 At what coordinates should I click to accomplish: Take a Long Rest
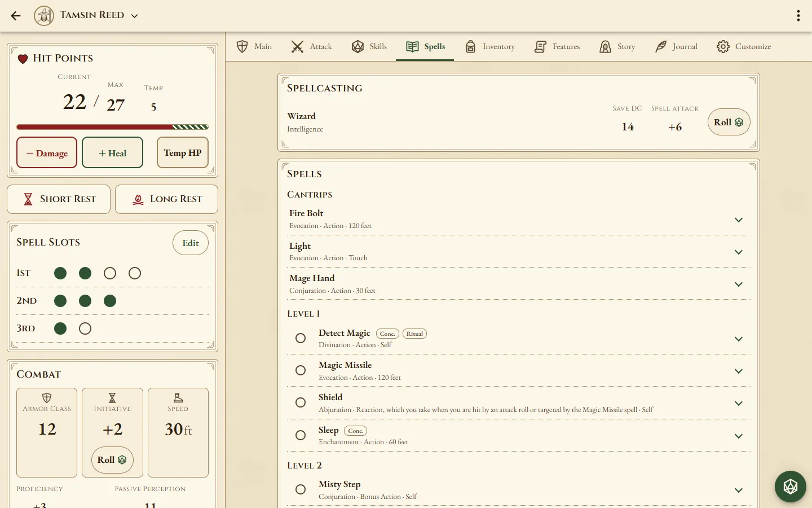pos(166,199)
